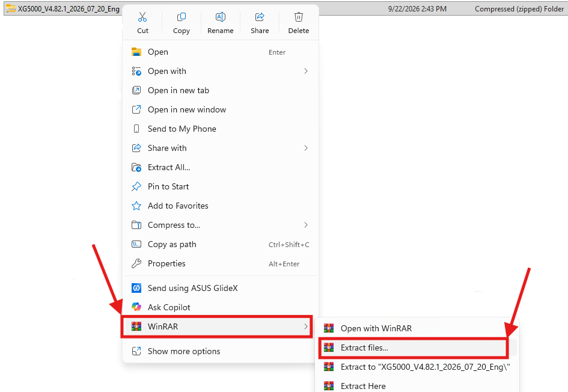Screen dimensions: 568x392
Task: Click the Open in new tab icon
Action: pyautogui.click(x=136, y=90)
